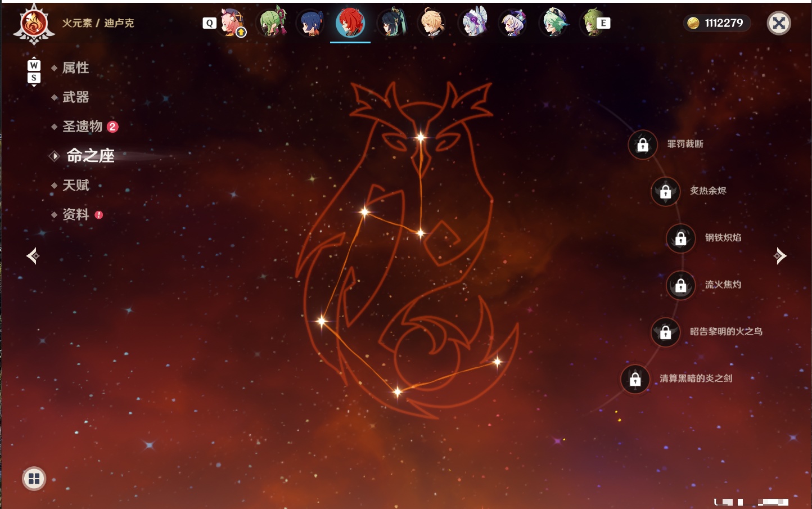Viewport: 812px width, 509px height.
Task: Select the purple-hat Qiqi avatar
Action: click(x=513, y=23)
